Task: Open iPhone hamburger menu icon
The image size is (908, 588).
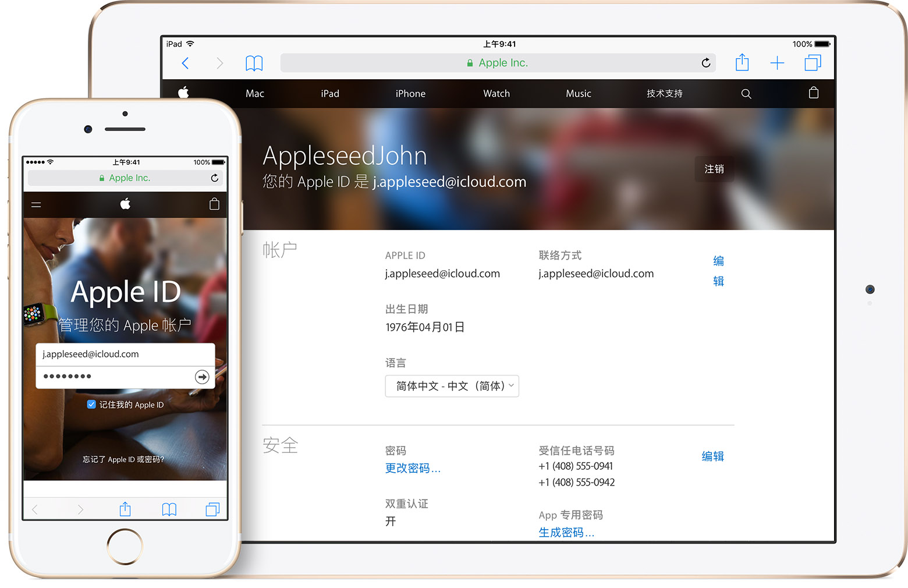Action: [x=36, y=205]
